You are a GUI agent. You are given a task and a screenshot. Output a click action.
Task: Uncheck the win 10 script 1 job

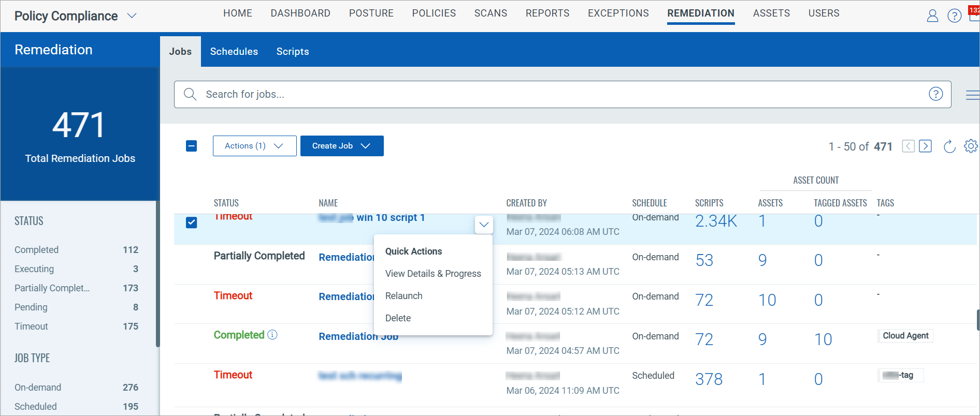192,222
